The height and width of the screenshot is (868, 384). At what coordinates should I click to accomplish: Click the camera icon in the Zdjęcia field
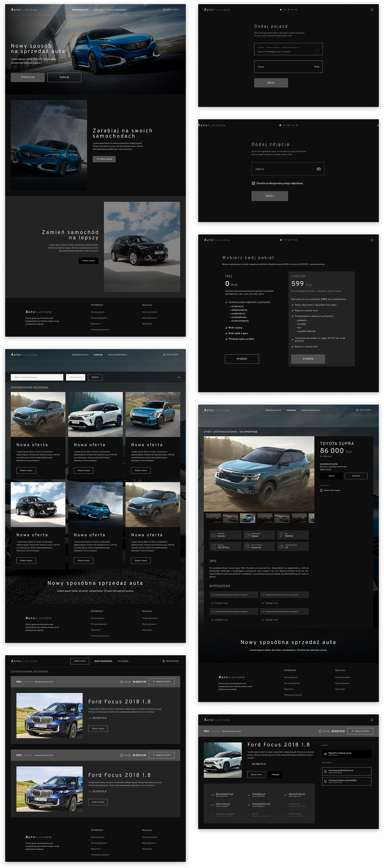point(318,169)
